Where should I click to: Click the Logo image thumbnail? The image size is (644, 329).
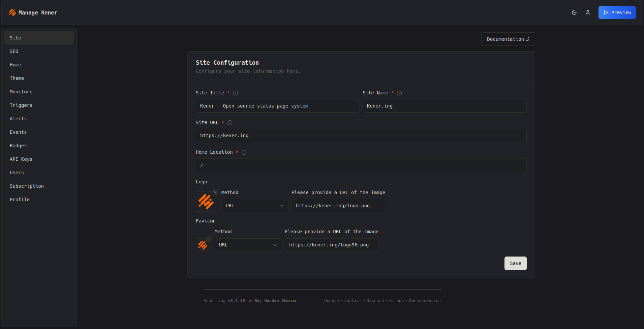click(x=206, y=202)
